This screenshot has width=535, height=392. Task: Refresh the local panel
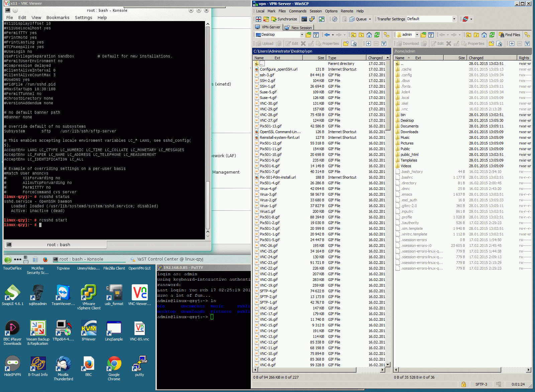(377, 35)
